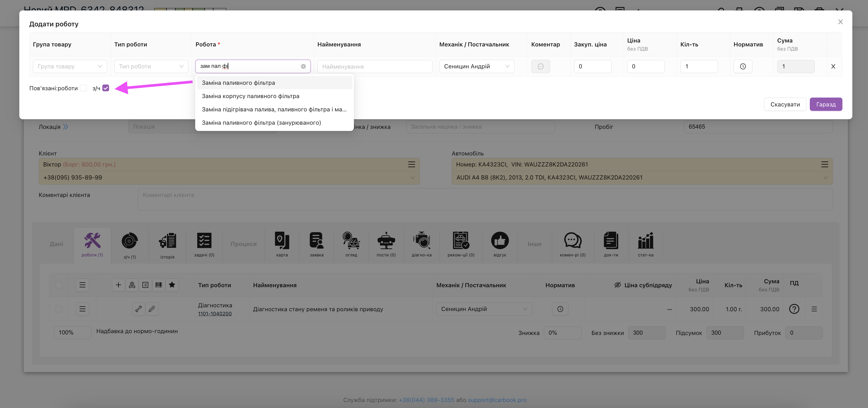Click into the Найменування input field
Viewport: 868px width, 408px height.
(x=374, y=66)
